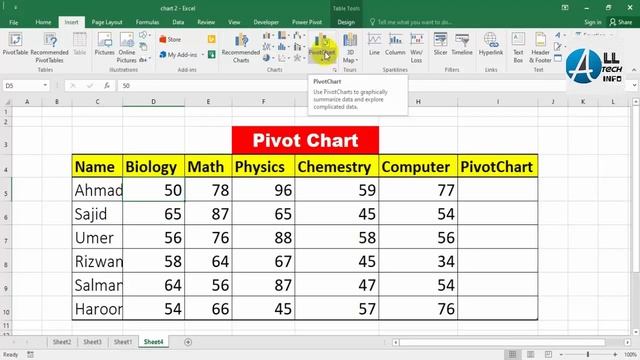
Task: Switch to the Page Layout tab
Action: point(107,22)
